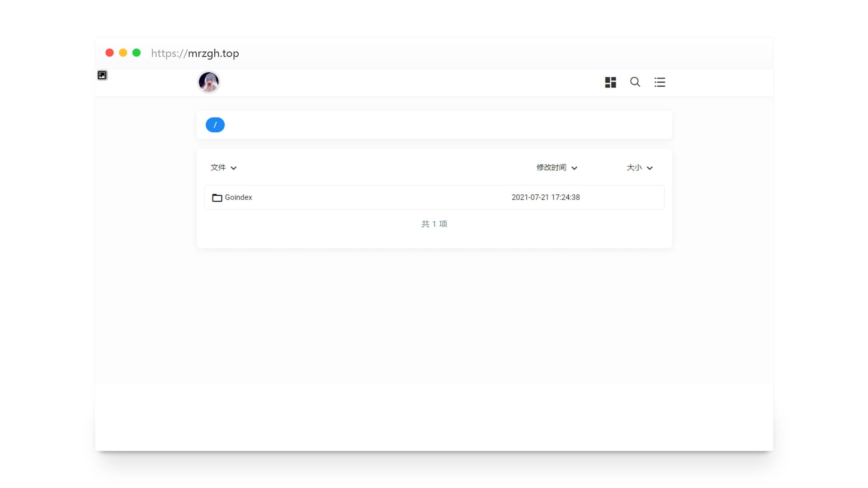
Task: Click the 大小 sort chevron
Action: click(x=650, y=168)
